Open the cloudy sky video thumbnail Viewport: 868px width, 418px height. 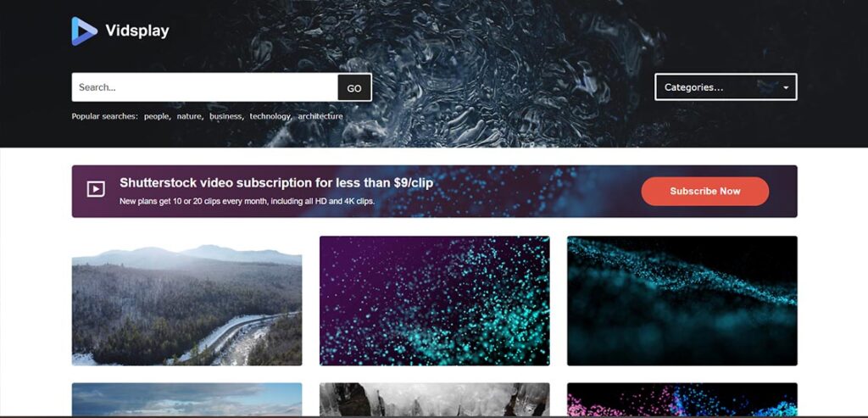tap(187, 399)
